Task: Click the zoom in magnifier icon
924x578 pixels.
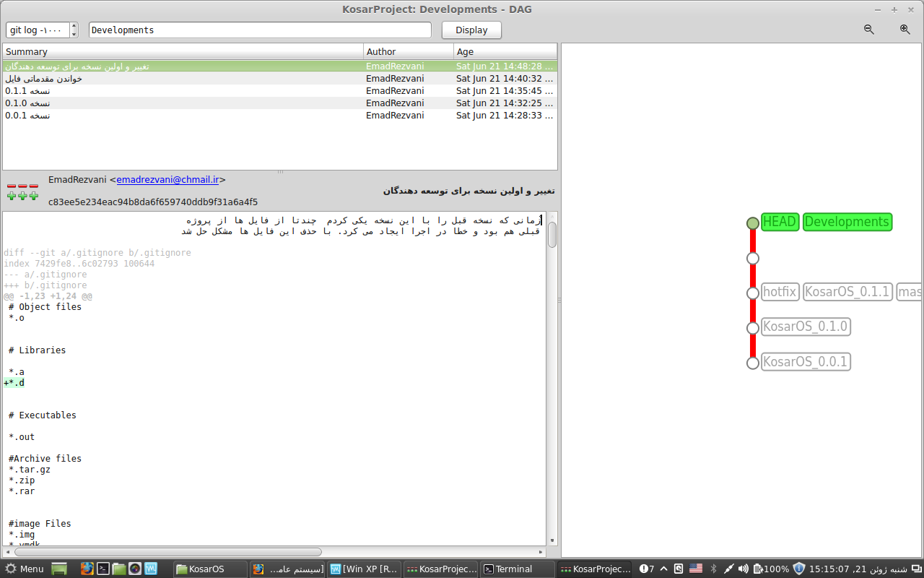Action: [x=905, y=30]
